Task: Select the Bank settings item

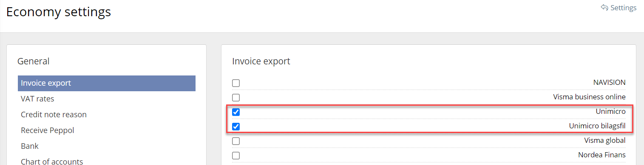Action: pyautogui.click(x=30, y=146)
